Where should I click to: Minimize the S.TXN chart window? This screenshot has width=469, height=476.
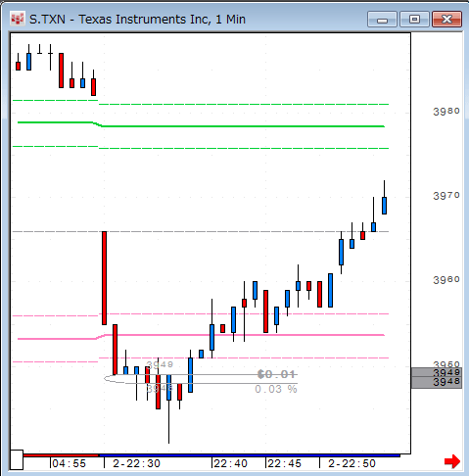pos(382,20)
